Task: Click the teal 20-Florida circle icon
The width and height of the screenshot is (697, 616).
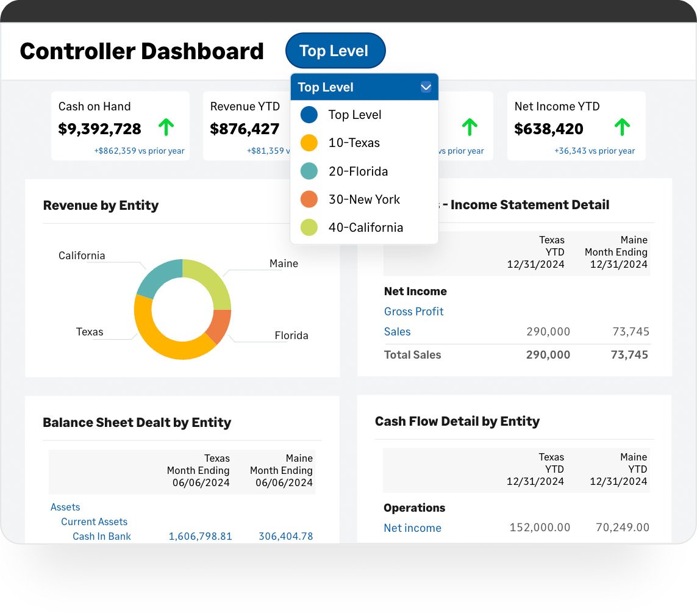Action: (x=309, y=171)
